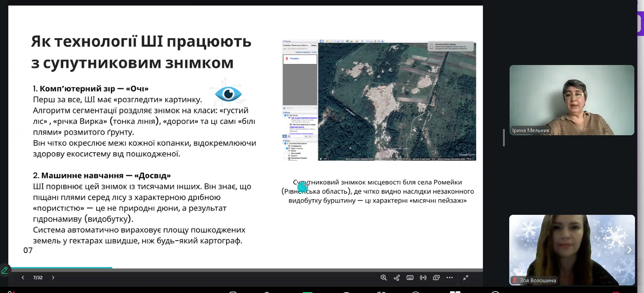Click the title line 'з супутниковим знімком'
644x293 pixels.
point(132,63)
